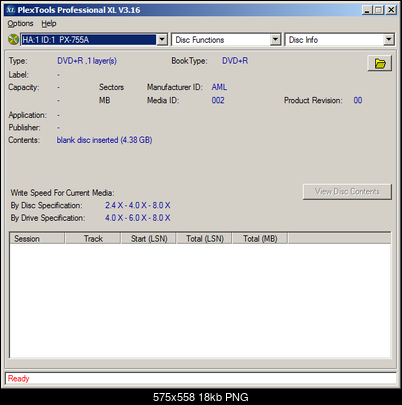Image resolution: width=402 pixels, height=405 pixels.
Task: Expand the Disc Info dropdown arrow
Action: coord(388,40)
